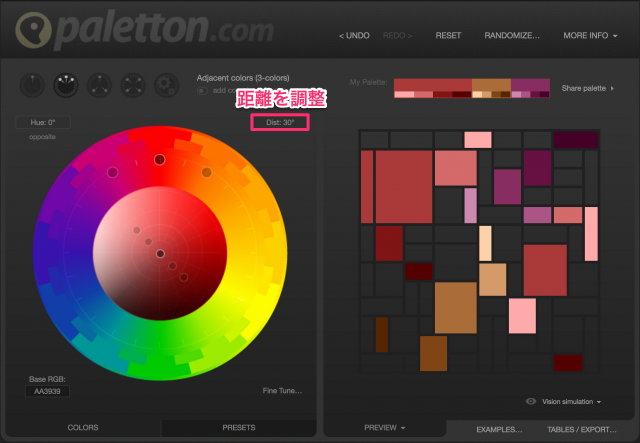640x443 pixels.
Task: Click the Dist: 30° value field
Action: [x=280, y=122]
